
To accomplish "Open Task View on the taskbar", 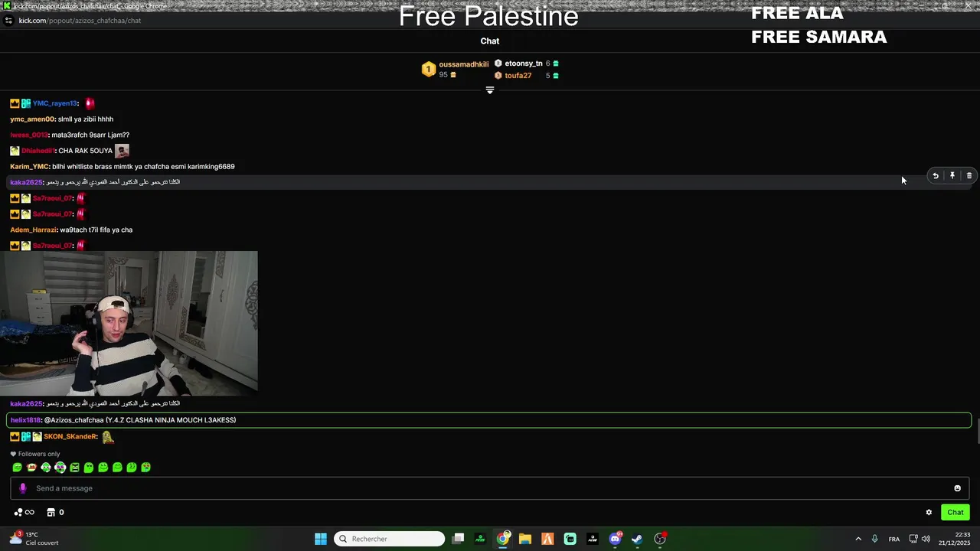I will point(458,539).
